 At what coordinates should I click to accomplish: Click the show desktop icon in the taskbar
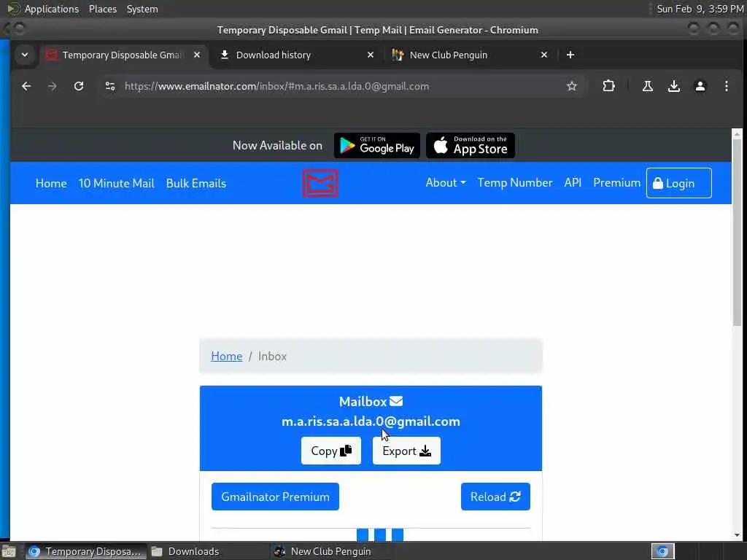9,552
